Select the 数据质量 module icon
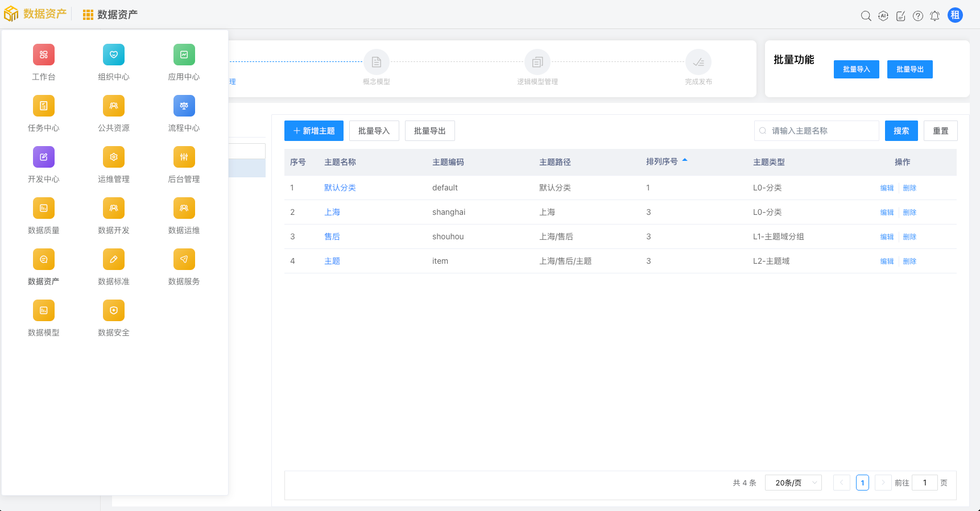 click(x=44, y=209)
